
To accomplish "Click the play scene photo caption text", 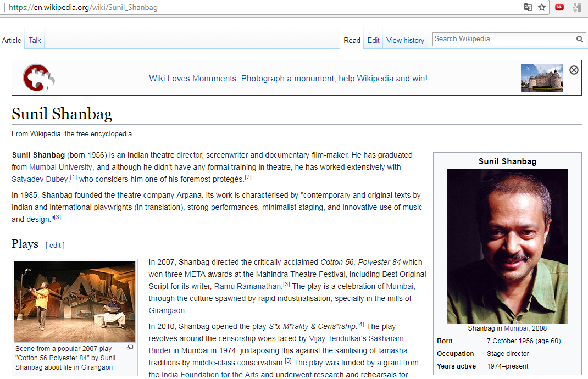I will click(x=65, y=358).
